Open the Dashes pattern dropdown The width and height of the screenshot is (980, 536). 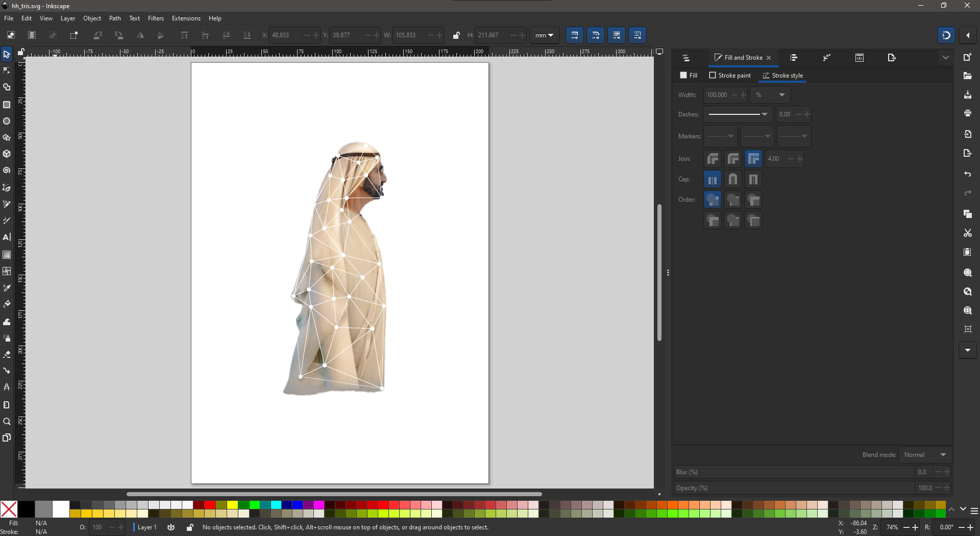pos(738,114)
